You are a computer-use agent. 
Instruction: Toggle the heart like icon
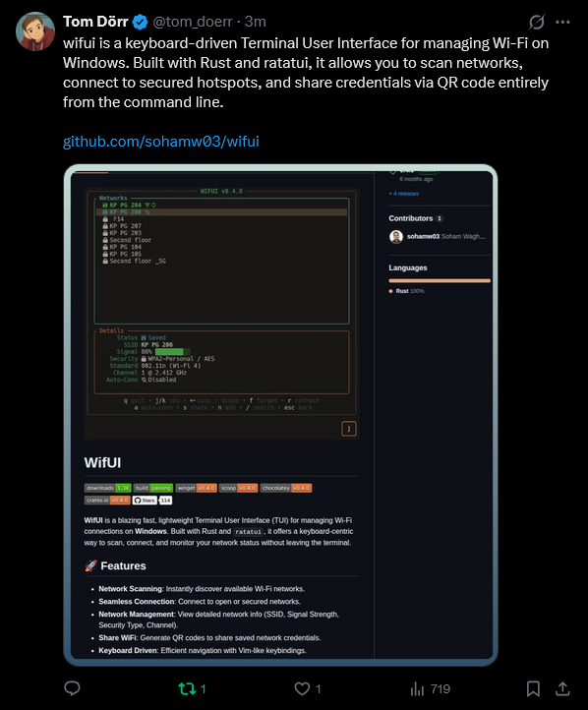point(302,688)
